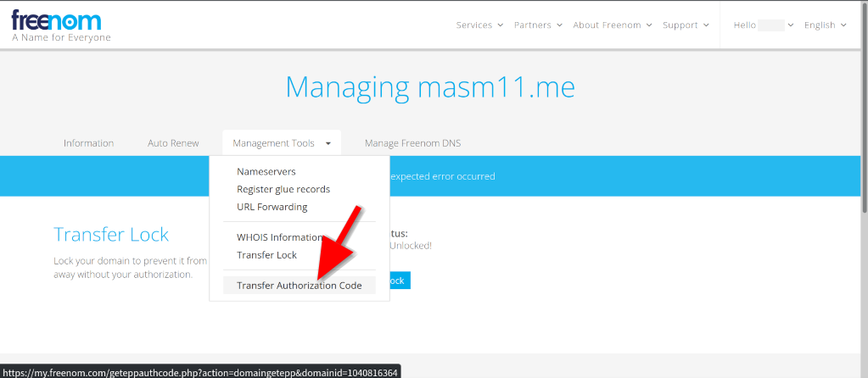Click the Unlocked! status text
The image size is (868, 378).
pyautogui.click(x=410, y=246)
